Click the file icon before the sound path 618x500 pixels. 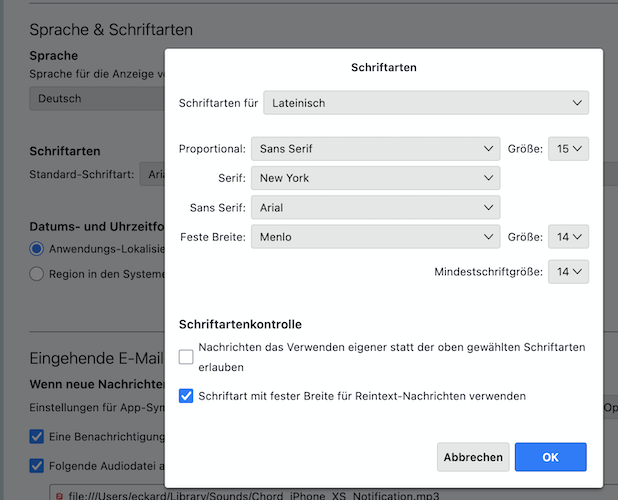60,496
